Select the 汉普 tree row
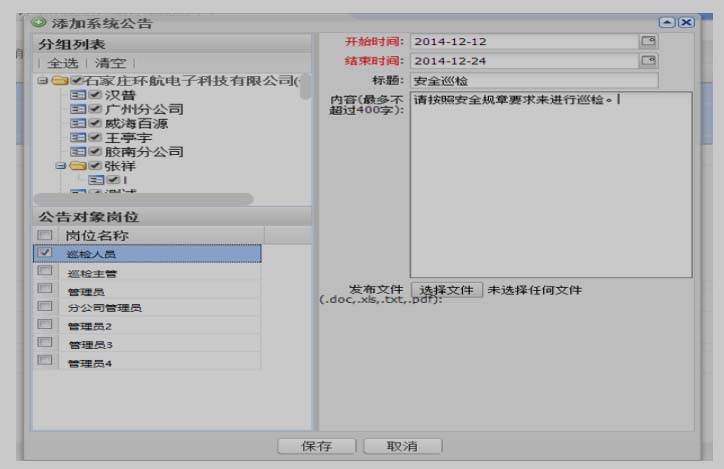 [x=120, y=95]
